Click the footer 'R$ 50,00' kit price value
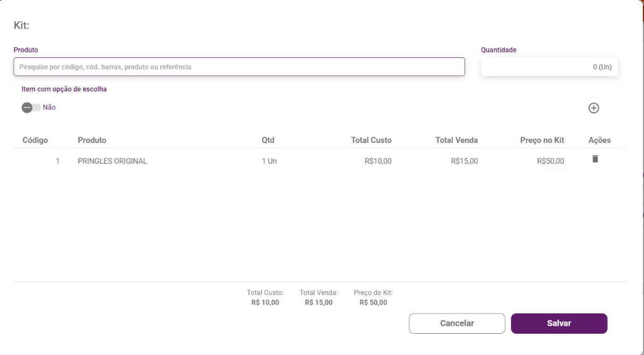The width and height of the screenshot is (644, 355). coord(373,303)
